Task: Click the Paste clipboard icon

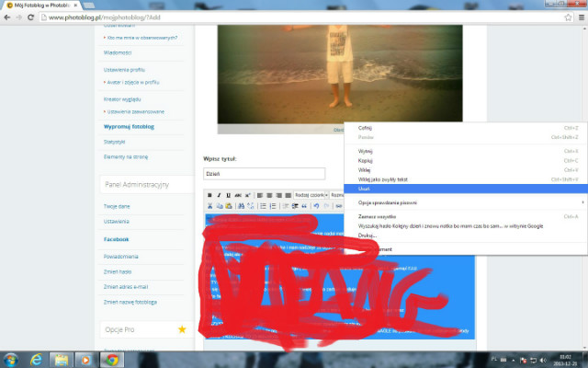Action: point(229,206)
